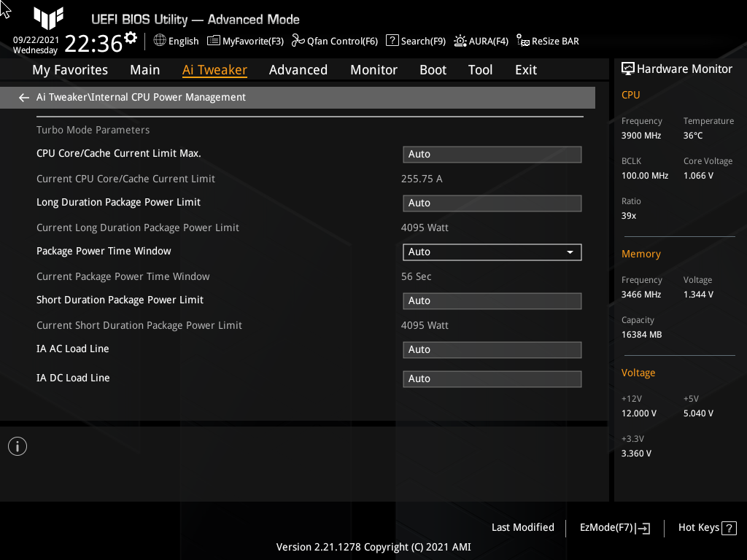
Task: Click the Memory section heading
Action: 641,254
